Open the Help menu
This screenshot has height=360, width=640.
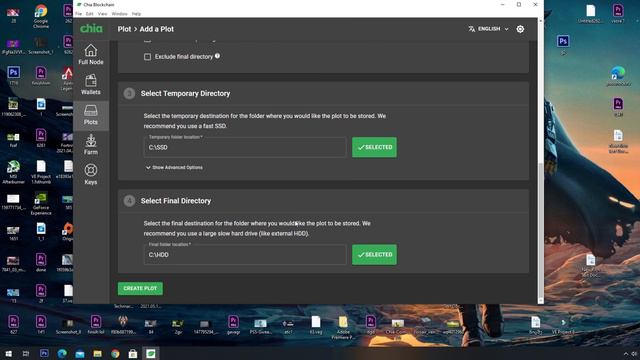136,13
